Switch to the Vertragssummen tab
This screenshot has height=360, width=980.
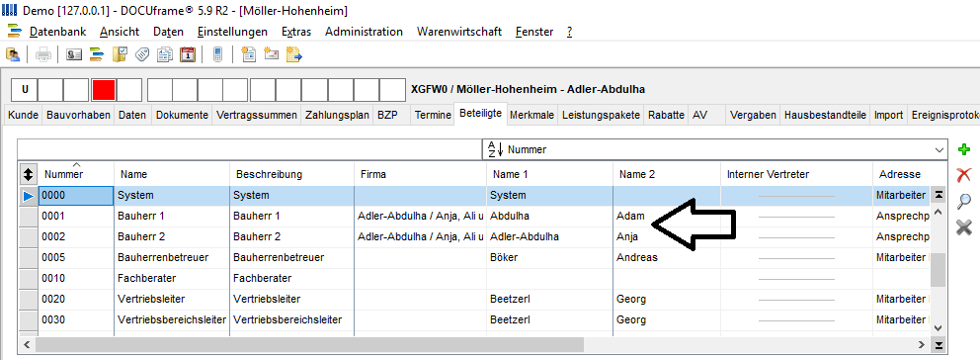257,115
